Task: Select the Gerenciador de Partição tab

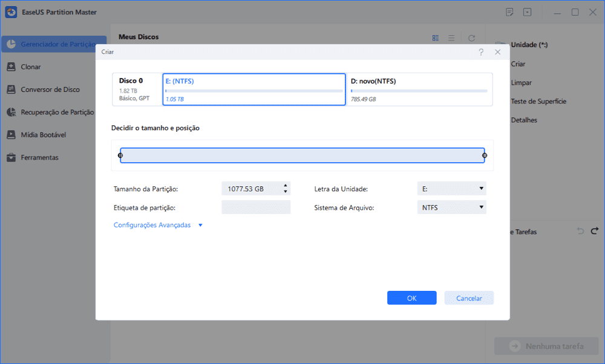Action: tap(54, 44)
